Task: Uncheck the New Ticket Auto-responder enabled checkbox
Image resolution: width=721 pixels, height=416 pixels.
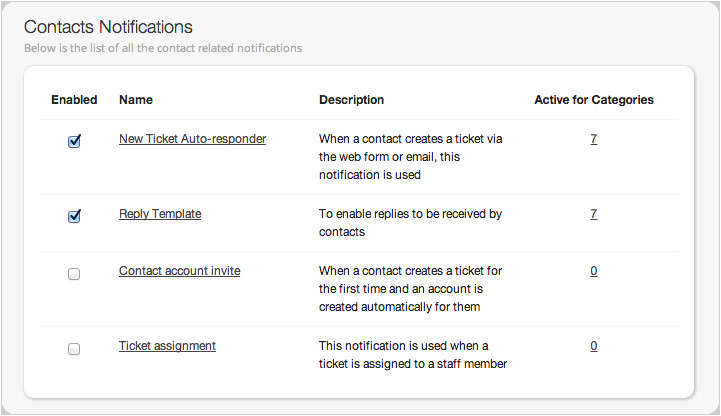Action: tap(74, 141)
